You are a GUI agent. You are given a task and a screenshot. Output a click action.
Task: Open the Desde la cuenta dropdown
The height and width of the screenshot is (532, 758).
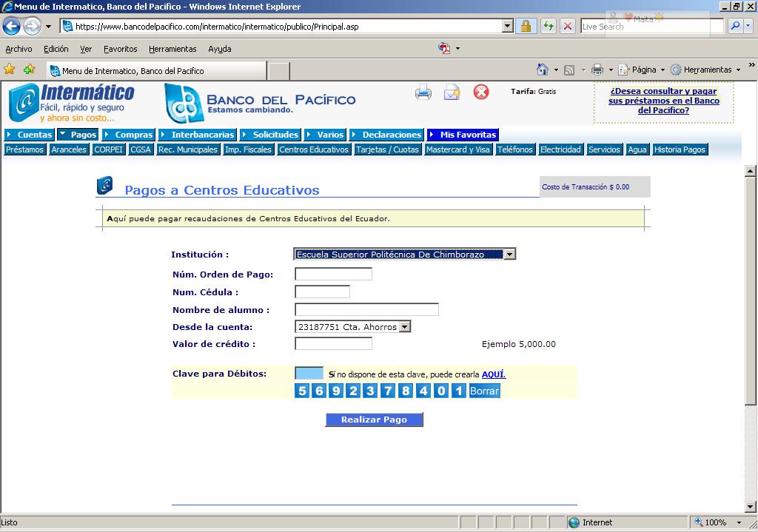404,327
